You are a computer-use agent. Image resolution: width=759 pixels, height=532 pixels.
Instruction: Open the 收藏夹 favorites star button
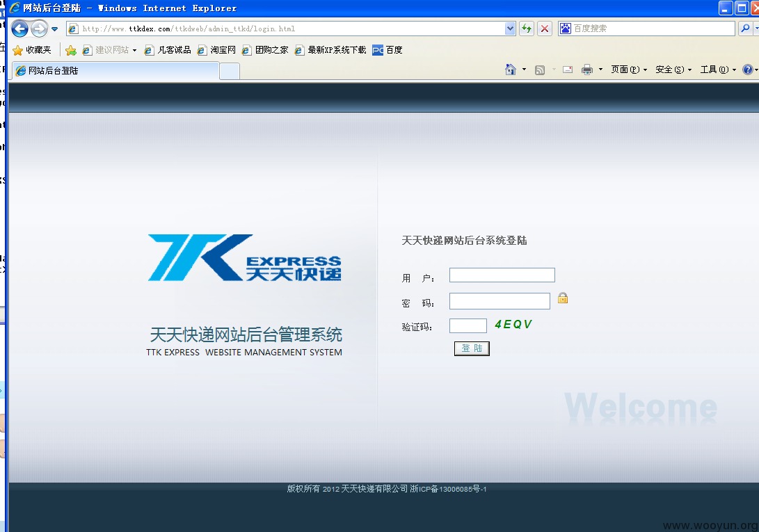(x=32, y=50)
